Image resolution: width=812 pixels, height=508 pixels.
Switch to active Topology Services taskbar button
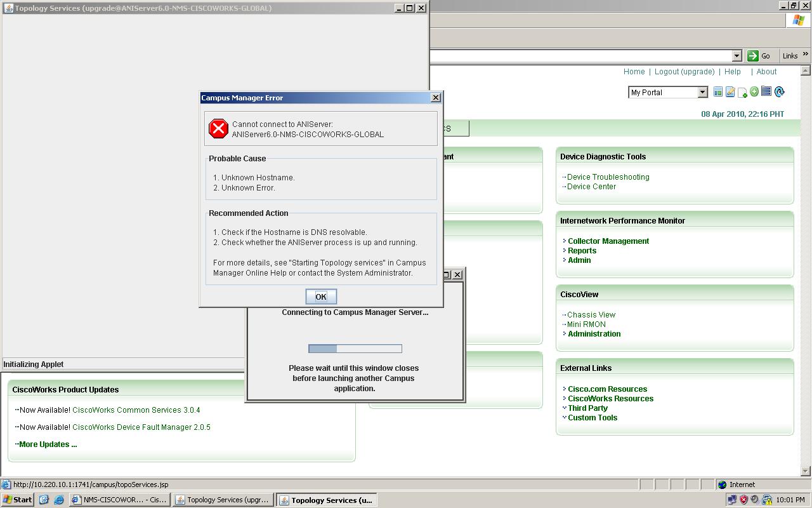point(327,500)
